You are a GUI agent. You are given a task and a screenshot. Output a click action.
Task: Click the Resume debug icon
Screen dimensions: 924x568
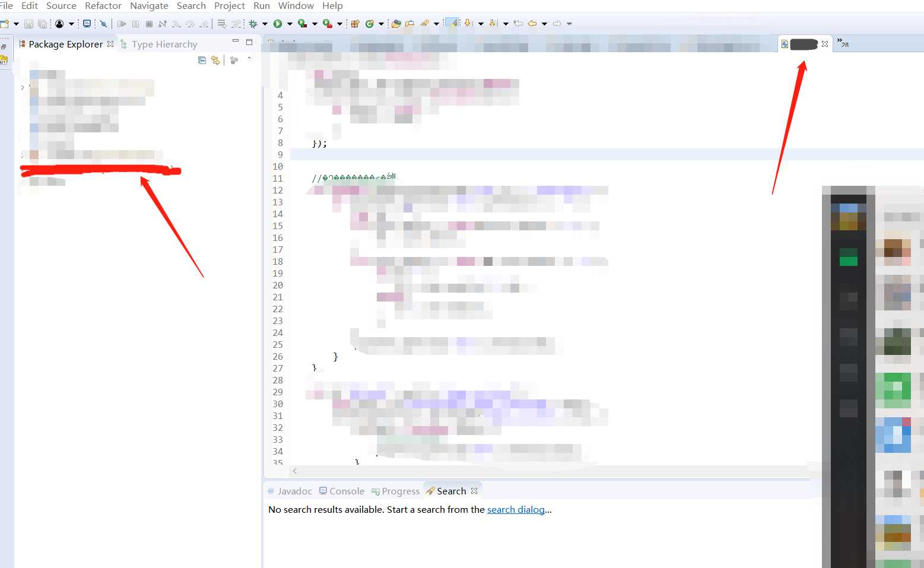click(x=122, y=24)
